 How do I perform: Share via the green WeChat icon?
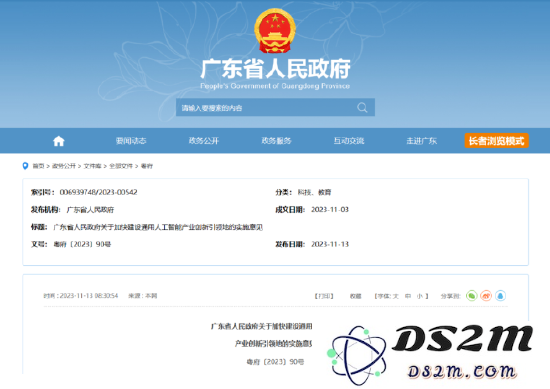tap(471, 296)
